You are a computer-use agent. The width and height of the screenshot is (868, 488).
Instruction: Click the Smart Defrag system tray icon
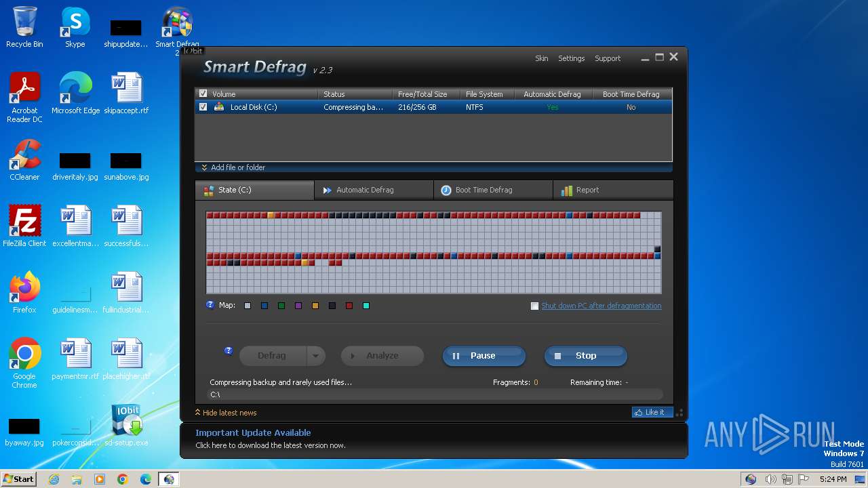coord(751,479)
